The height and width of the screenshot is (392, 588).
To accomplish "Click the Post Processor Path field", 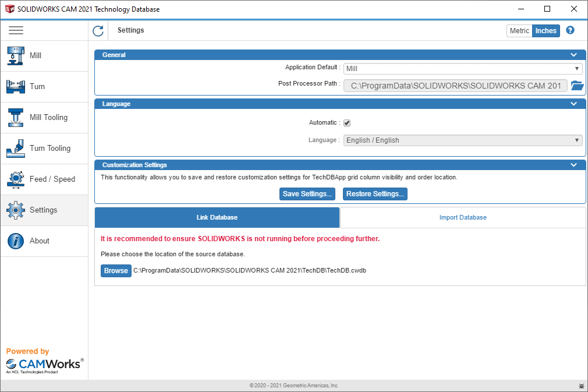I will (x=455, y=86).
